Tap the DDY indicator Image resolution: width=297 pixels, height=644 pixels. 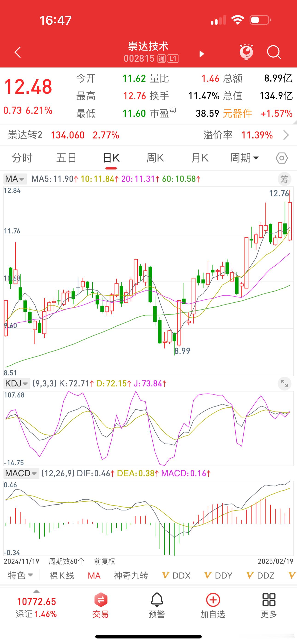coord(219,575)
